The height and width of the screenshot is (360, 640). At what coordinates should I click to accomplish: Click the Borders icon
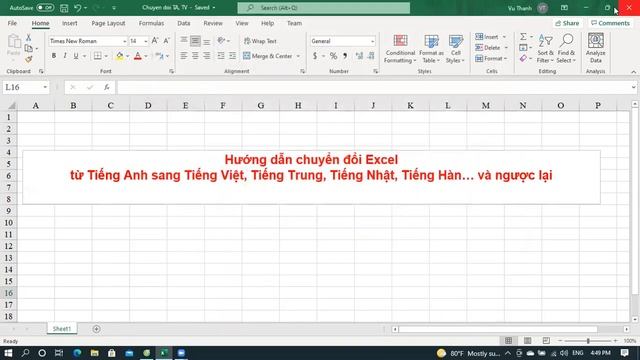tap(97, 56)
